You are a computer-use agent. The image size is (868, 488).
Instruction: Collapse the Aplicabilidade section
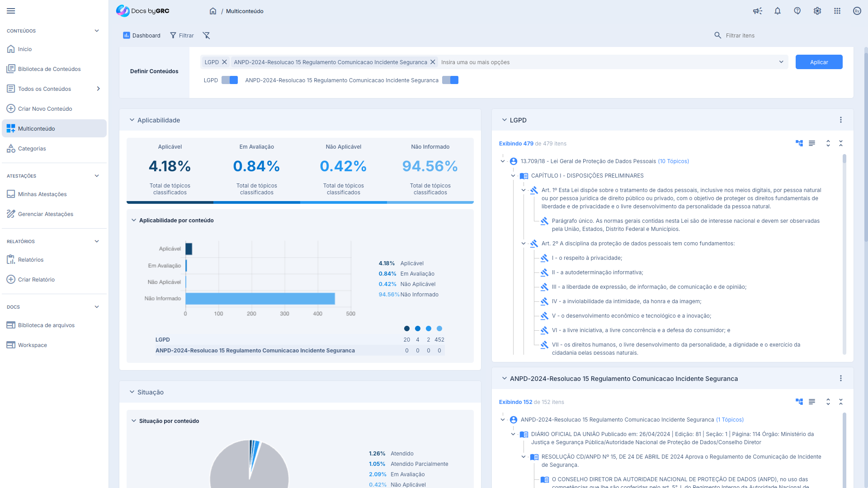click(x=132, y=120)
